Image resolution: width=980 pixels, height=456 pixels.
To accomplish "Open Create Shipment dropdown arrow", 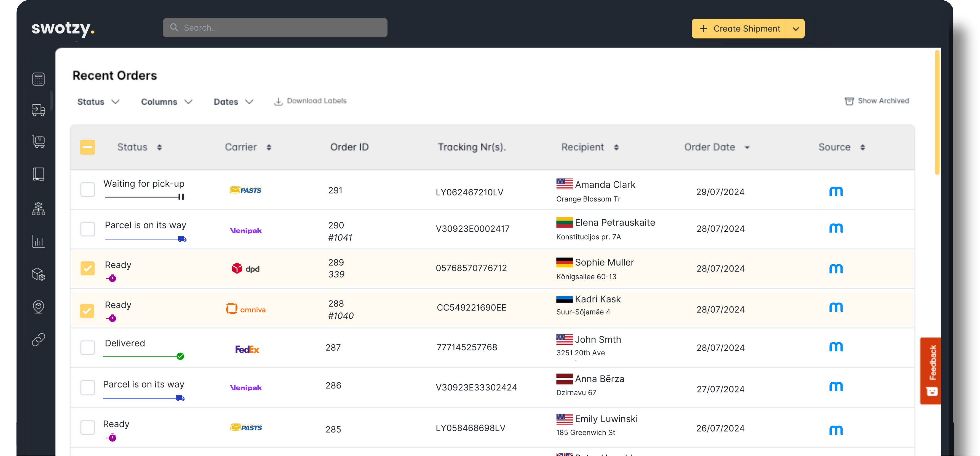I will click(x=795, y=29).
